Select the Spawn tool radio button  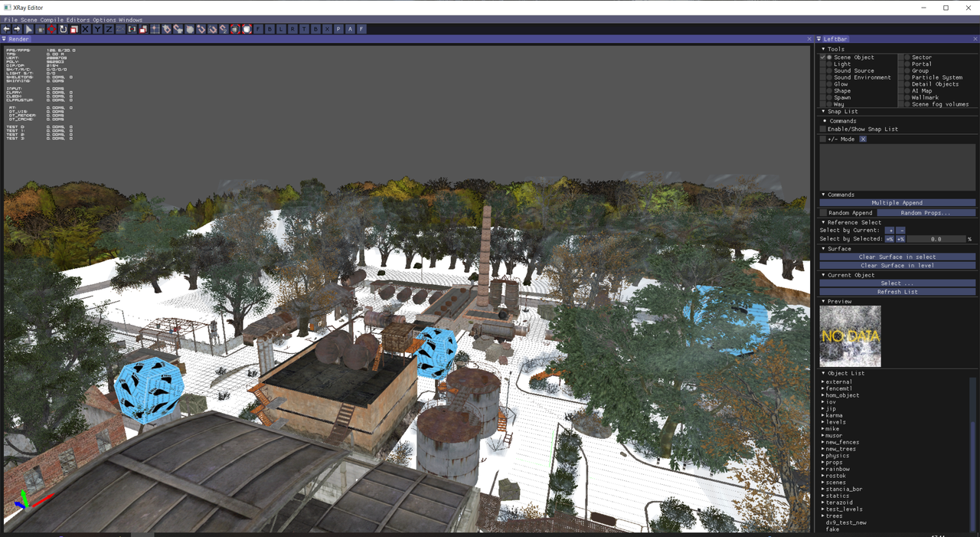829,97
